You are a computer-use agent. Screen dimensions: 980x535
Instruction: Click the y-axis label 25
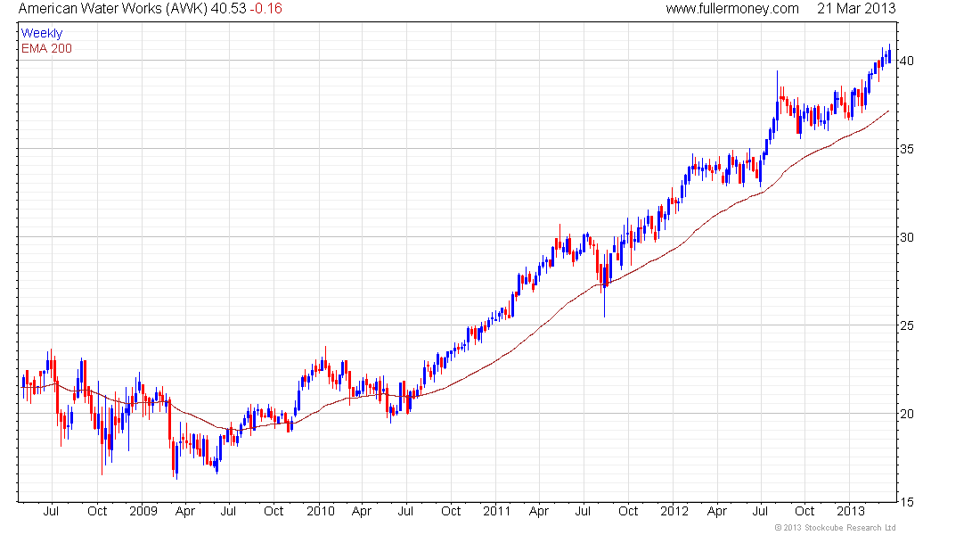coord(906,325)
